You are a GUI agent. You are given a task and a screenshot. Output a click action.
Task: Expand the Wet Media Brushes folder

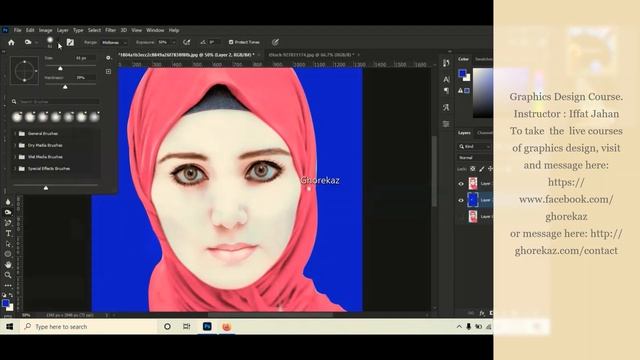tap(15, 157)
